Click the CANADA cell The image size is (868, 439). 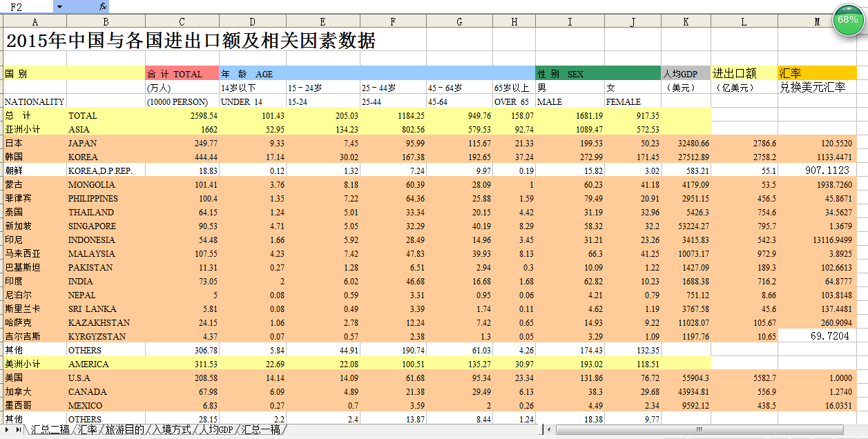click(x=106, y=391)
